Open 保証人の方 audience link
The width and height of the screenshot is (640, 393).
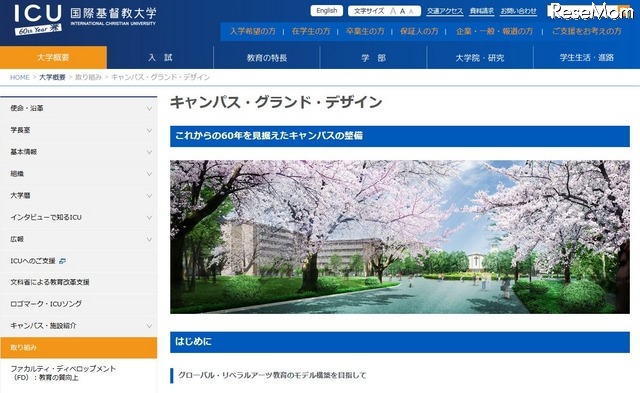click(x=419, y=31)
